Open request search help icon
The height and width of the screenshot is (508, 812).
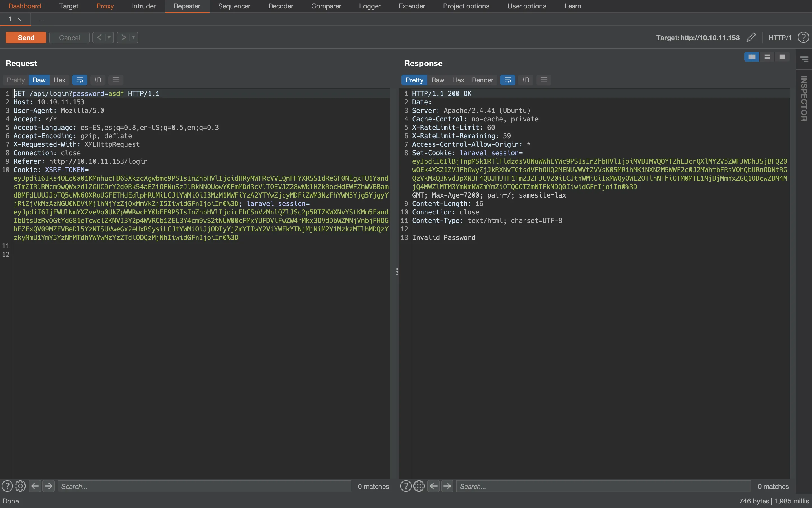click(x=7, y=486)
